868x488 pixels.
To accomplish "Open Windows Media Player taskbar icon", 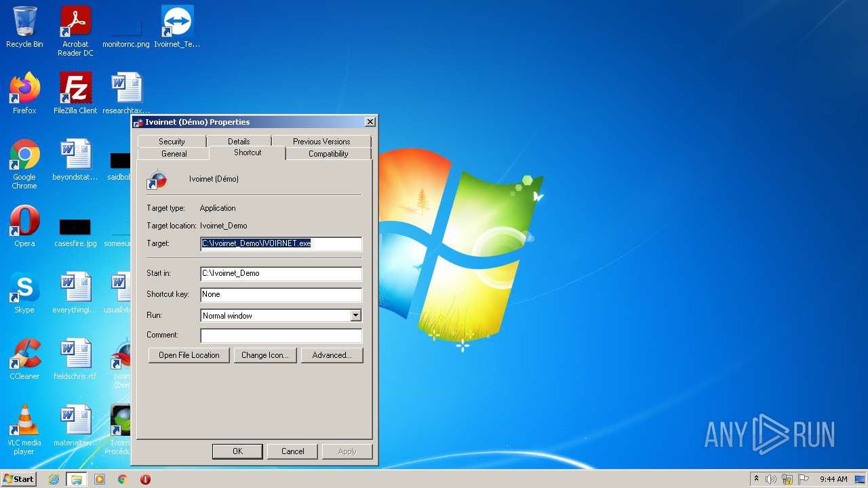I will click(100, 479).
